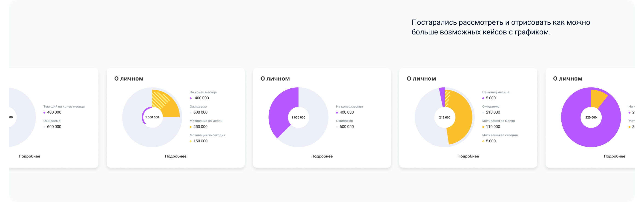Open Подробнее link in second card
The width and height of the screenshot is (644, 202).
(175, 156)
